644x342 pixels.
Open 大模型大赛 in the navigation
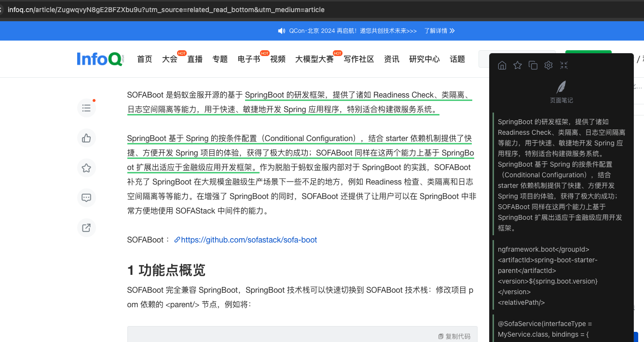315,59
